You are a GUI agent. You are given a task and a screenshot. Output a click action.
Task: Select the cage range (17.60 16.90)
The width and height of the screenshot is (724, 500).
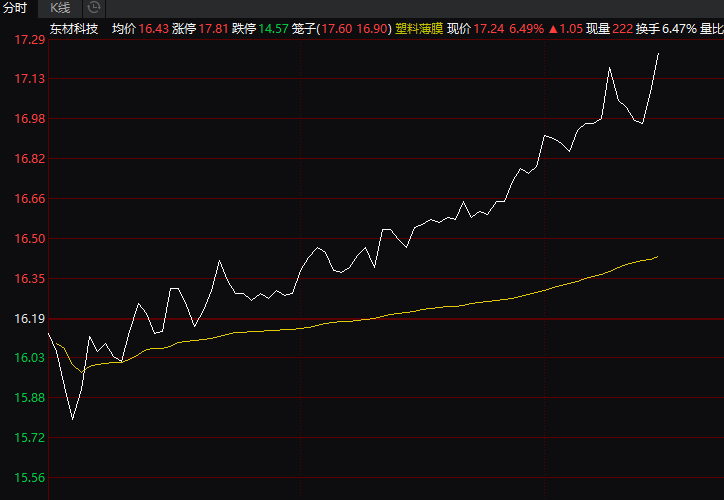[x=354, y=29]
